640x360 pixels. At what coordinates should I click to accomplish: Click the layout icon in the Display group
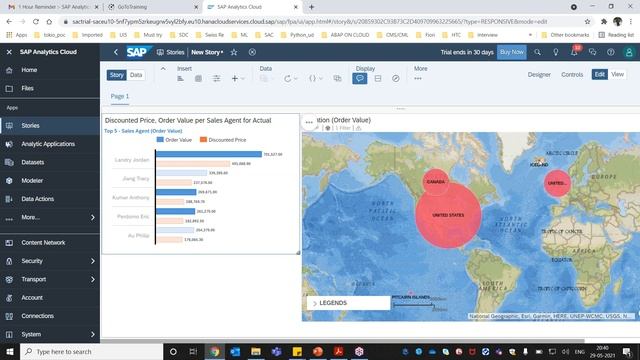[378, 78]
